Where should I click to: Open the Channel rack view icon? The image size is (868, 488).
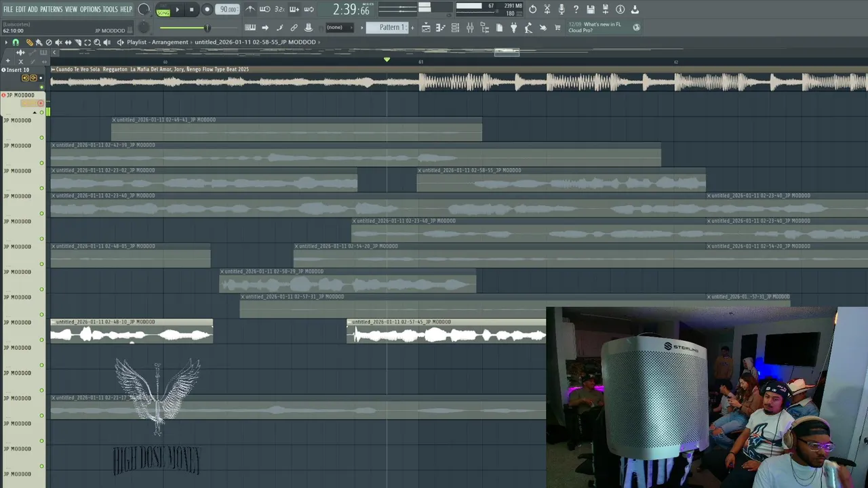tap(455, 28)
